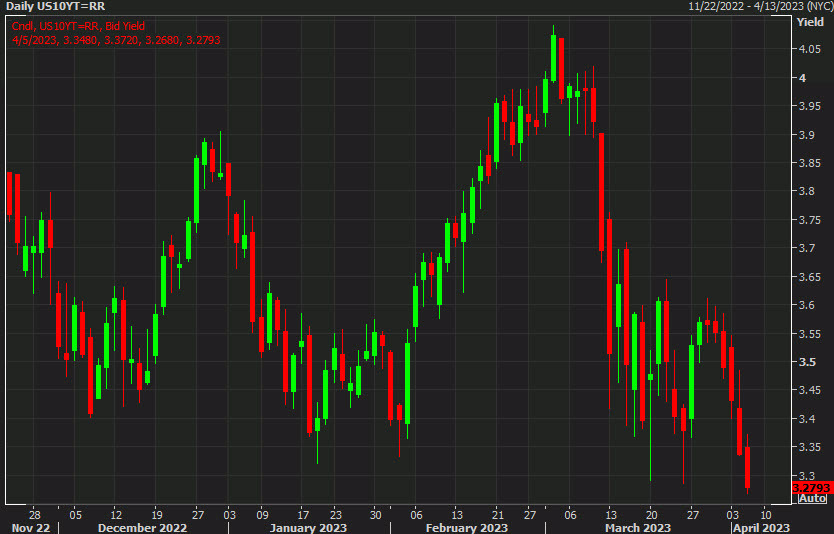Click the December 2022 month label
The image size is (834, 534).
(143, 528)
